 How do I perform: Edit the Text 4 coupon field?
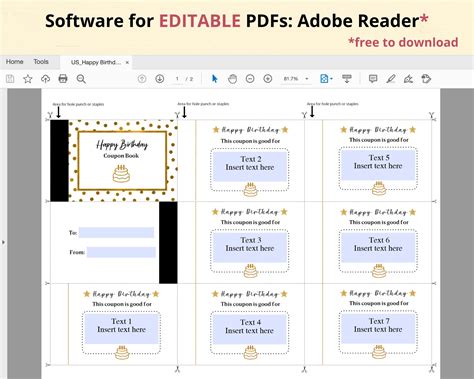pos(250,330)
